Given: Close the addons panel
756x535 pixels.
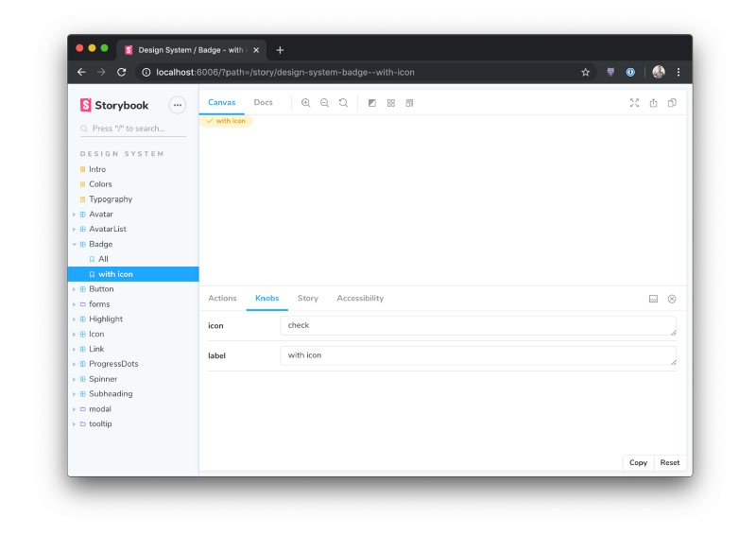Looking at the screenshot, I should tap(672, 299).
